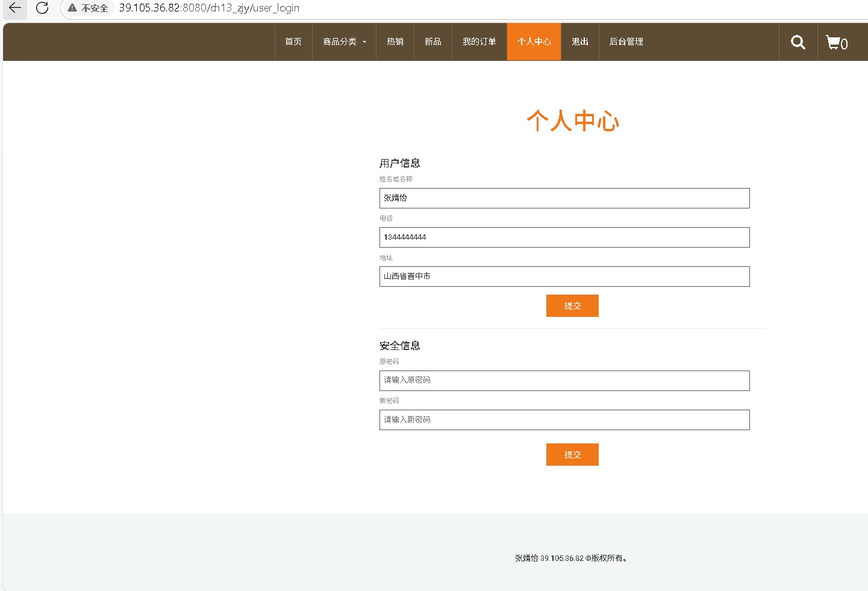Focus the phone number input field
Viewport: 868px width, 591px height.
coord(564,237)
